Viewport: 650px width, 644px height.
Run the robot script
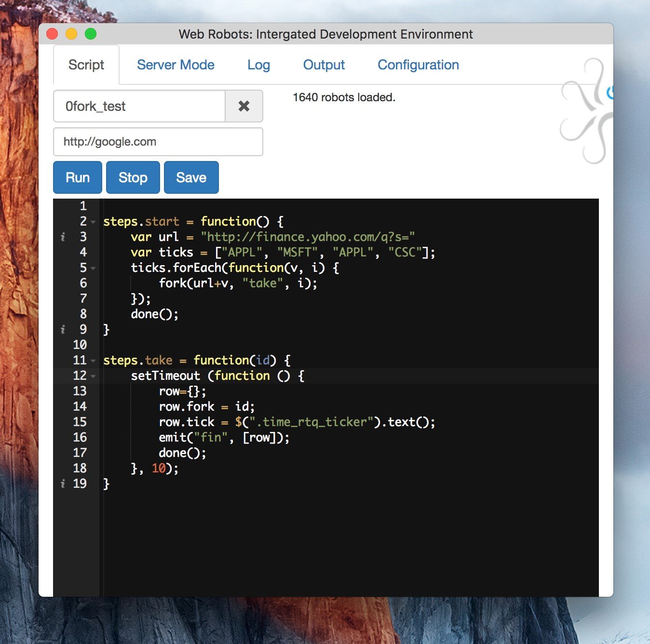(78, 177)
